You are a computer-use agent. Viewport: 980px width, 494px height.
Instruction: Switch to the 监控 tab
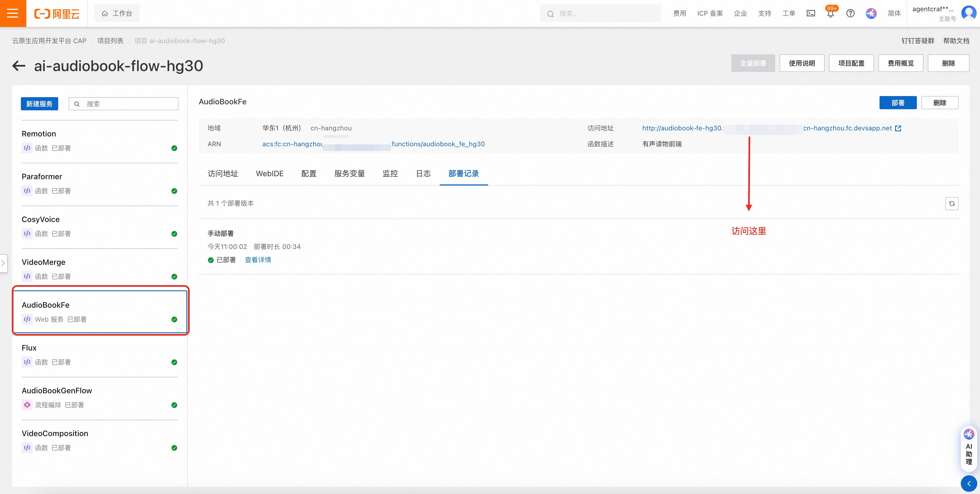[390, 173]
